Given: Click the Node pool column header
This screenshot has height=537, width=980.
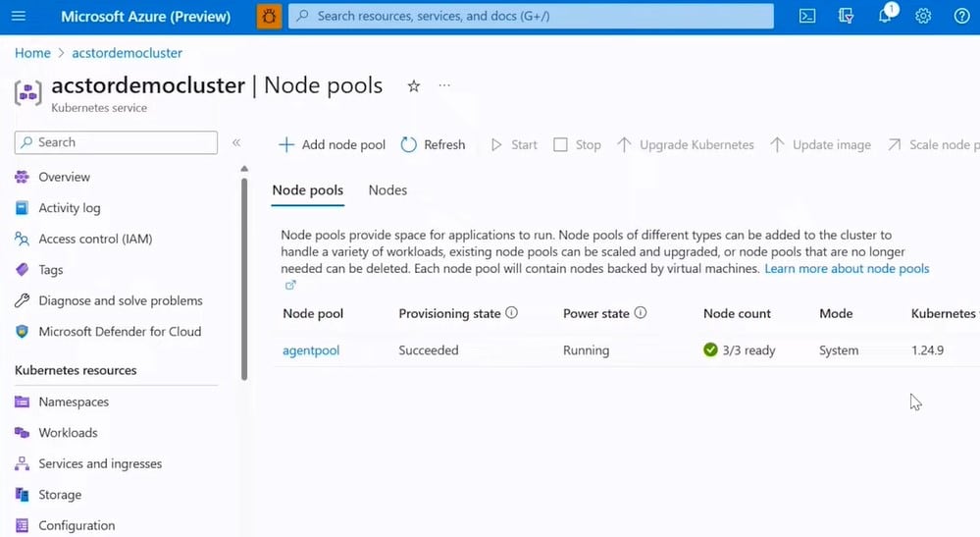Looking at the screenshot, I should (313, 314).
